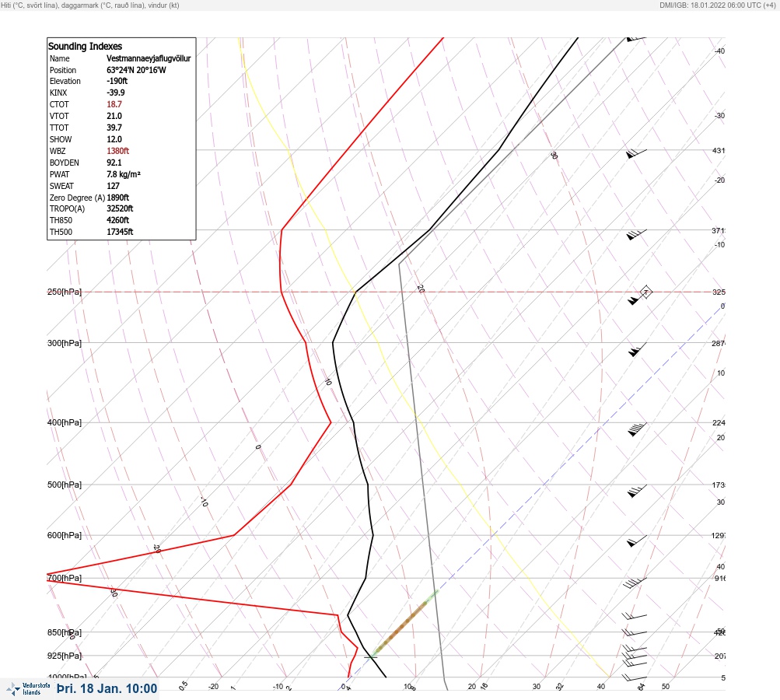Viewport: 780px width, 700px height.
Task: Select the TH500 value 17345ft
Action: pyautogui.click(x=120, y=232)
